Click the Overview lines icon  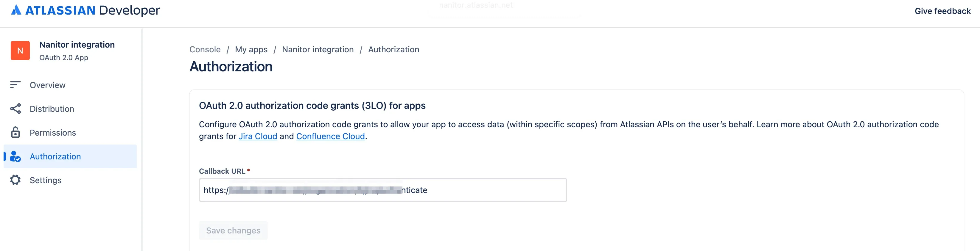pyautogui.click(x=15, y=85)
